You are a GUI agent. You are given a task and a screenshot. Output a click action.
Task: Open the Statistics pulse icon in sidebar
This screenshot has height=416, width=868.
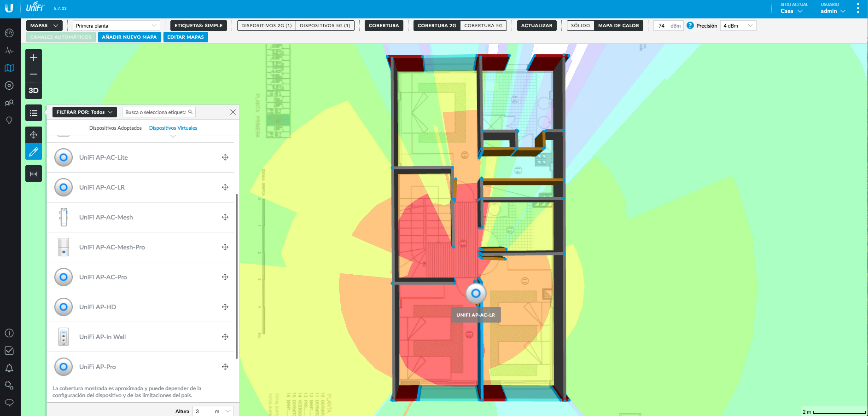point(9,51)
